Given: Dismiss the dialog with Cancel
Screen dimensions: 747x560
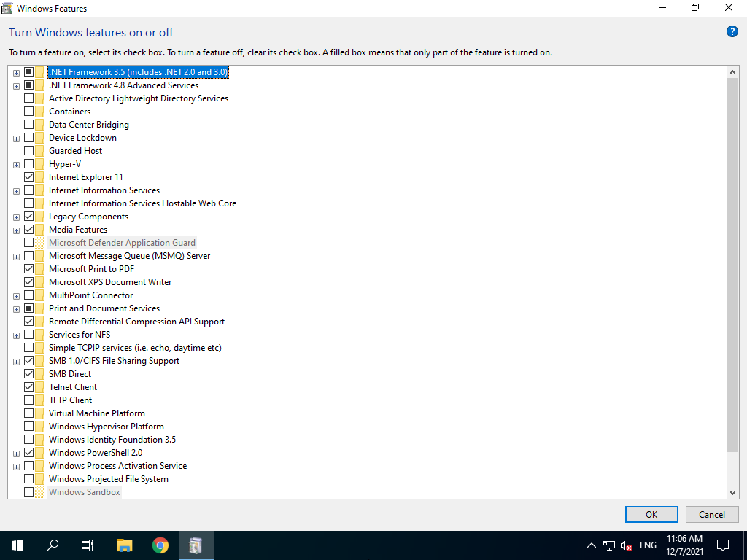Looking at the screenshot, I should (x=712, y=514).
